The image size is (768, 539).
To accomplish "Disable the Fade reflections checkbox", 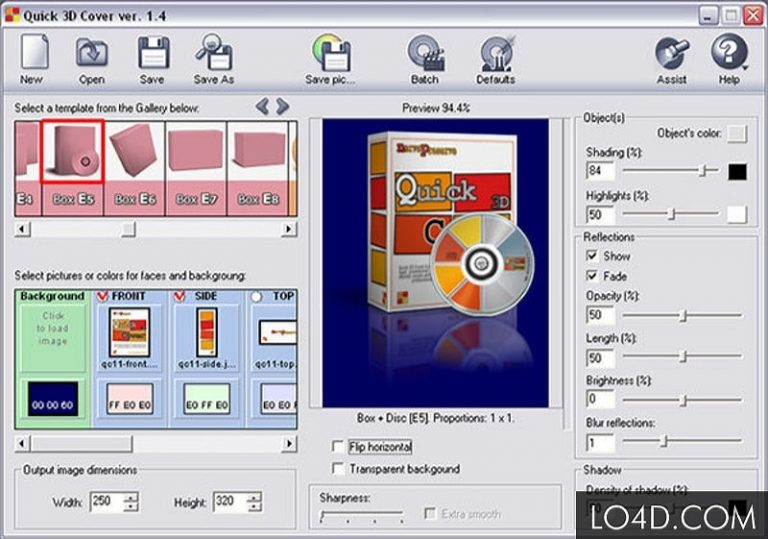I will [x=593, y=276].
